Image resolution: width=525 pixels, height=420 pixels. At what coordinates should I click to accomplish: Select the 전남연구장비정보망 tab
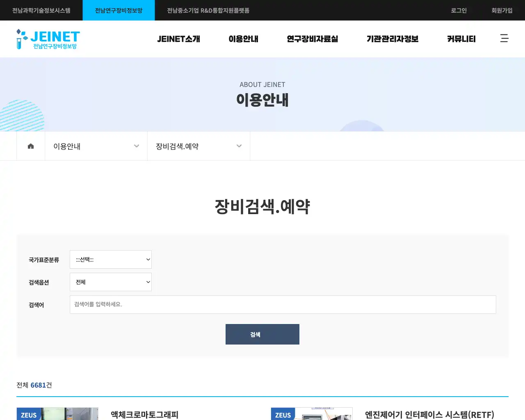pos(119,10)
